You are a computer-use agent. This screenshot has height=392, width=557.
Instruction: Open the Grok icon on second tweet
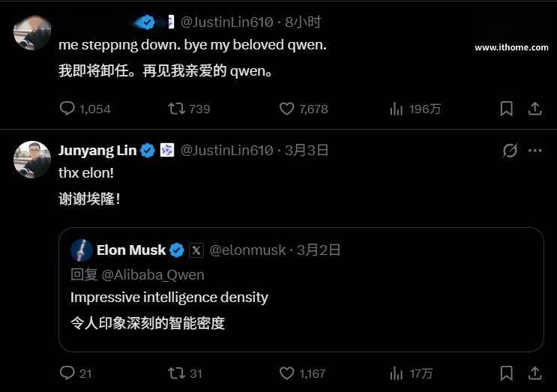[x=510, y=151]
